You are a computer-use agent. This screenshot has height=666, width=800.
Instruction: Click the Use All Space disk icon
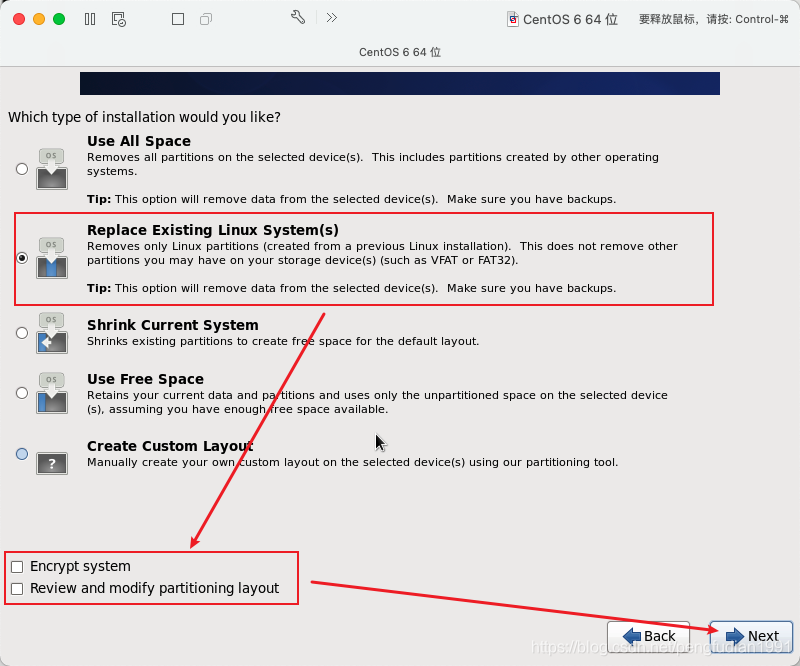(x=52, y=169)
